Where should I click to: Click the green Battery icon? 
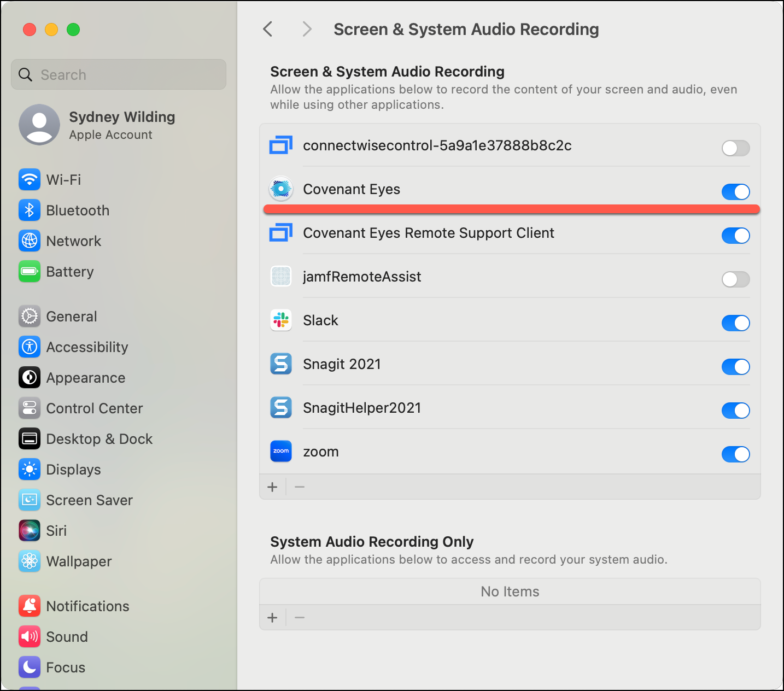(x=30, y=271)
